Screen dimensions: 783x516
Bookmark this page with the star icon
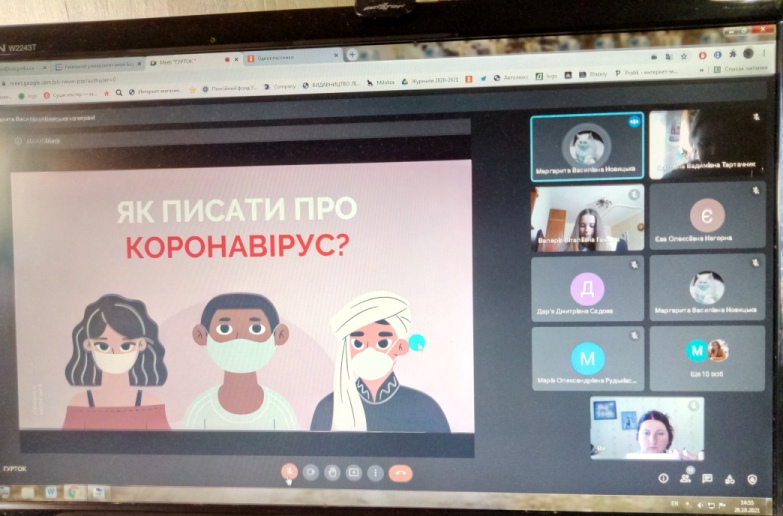pos(684,56)
